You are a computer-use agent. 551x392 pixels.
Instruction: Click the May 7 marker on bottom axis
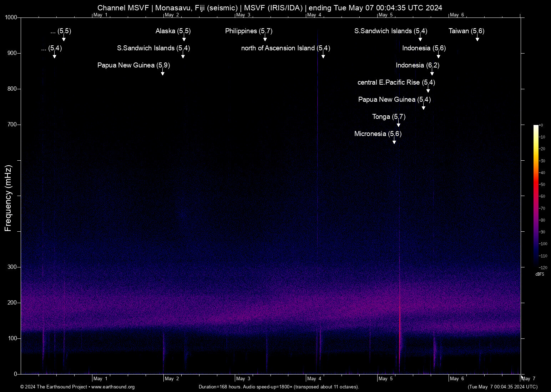click(x=528, y=378)
